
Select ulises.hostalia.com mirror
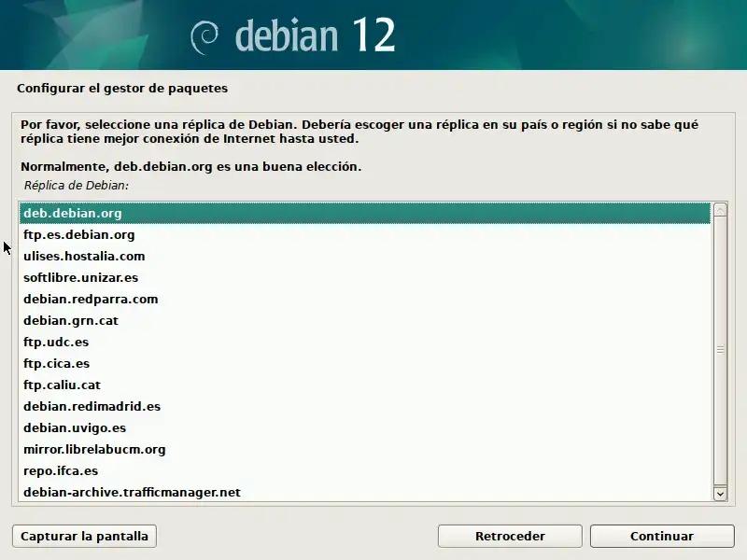tap(365, 256)
